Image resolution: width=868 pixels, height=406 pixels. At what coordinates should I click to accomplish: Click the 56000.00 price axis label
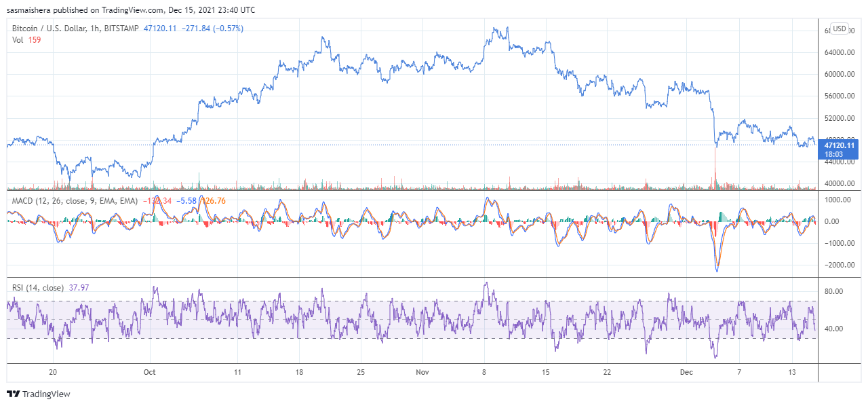pyautogui.click(x=840, y=96)
